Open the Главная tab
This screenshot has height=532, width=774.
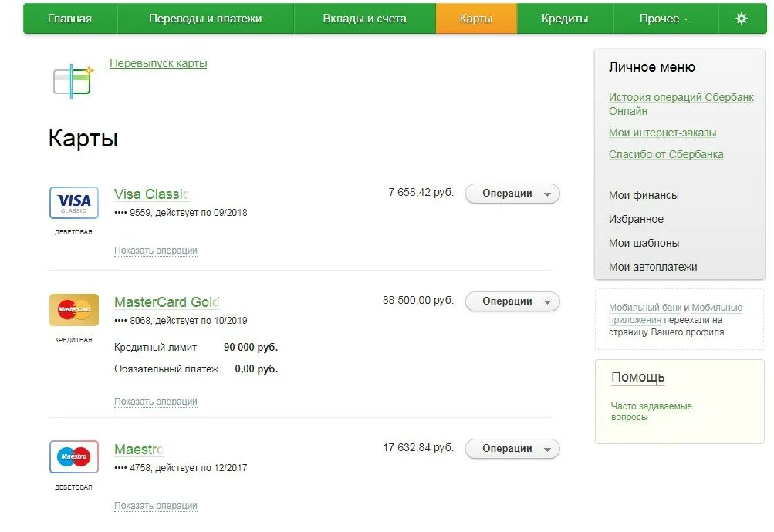(x=69, y=19)
